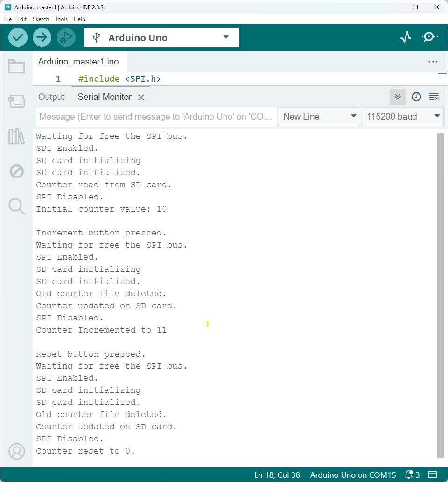Open the New Line ending dropdown

(x=319, y=116)
